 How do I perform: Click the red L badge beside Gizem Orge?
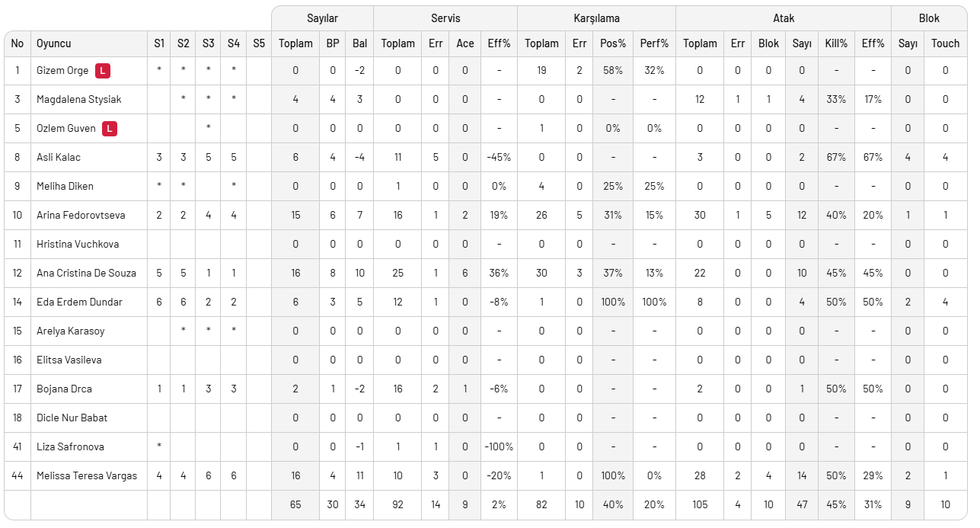[x=103, y=71]
